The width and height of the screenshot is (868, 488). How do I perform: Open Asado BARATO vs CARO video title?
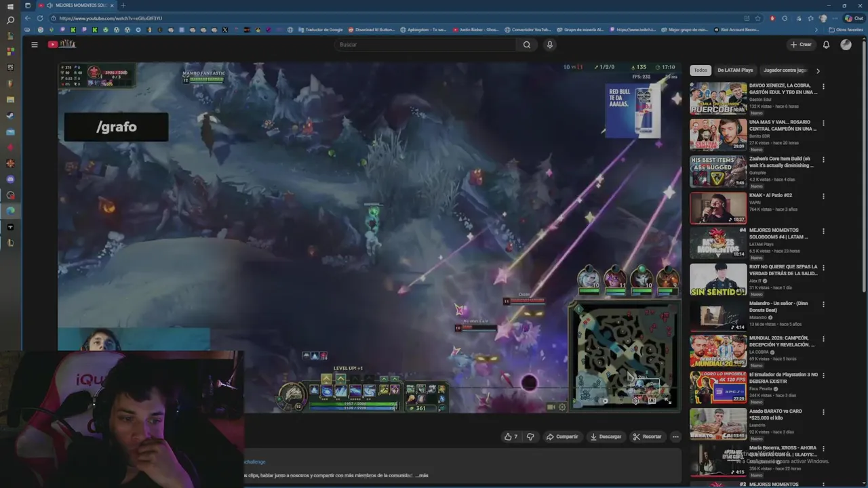776,414
